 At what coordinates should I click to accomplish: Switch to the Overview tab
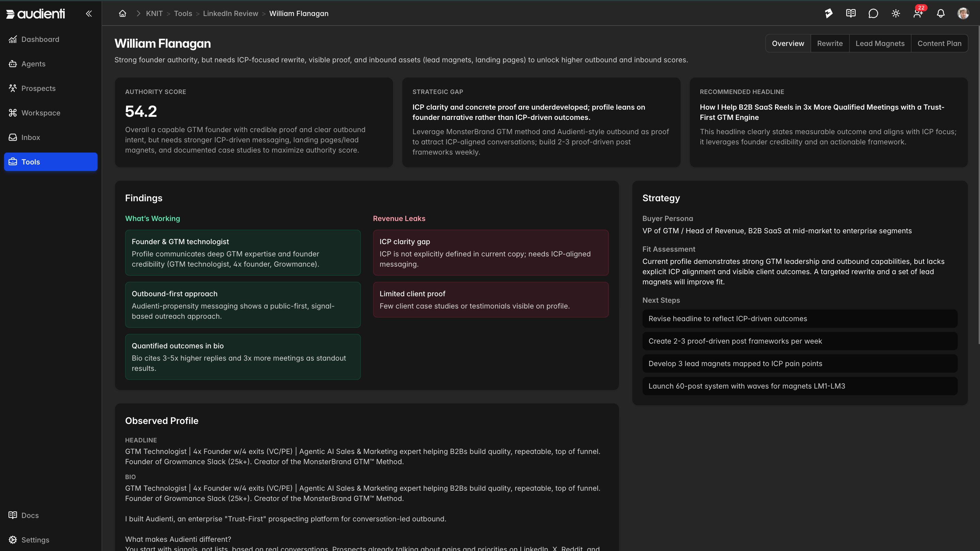point(788,43)
